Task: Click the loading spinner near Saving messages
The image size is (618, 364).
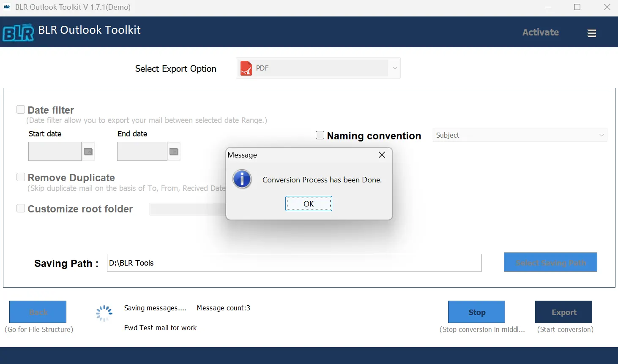Action: click(104, 313)
